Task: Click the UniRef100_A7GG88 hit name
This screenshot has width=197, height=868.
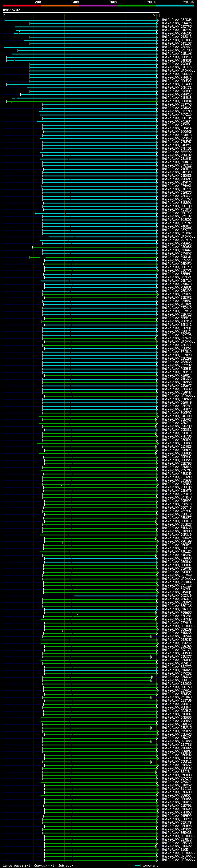Action: [177, 792]
